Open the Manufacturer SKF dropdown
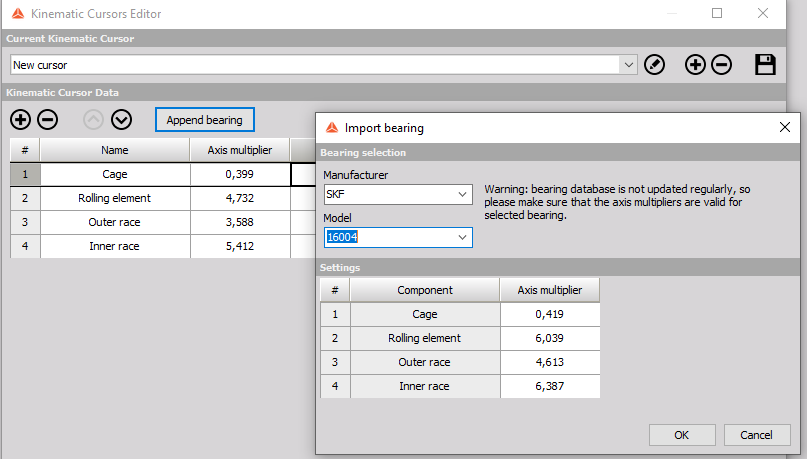The width and height of the screenshot is (807, 459). point(462,195)
